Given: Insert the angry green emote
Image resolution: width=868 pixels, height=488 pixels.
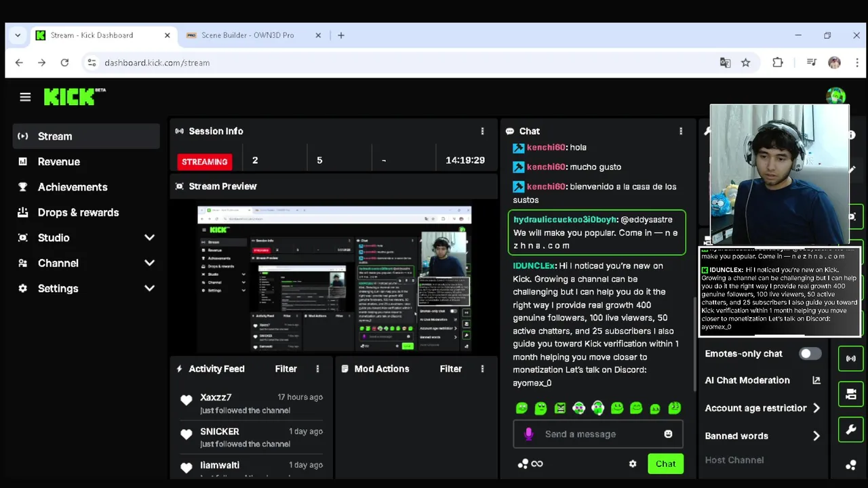Looking at the screenshot, I should point(559,408).
